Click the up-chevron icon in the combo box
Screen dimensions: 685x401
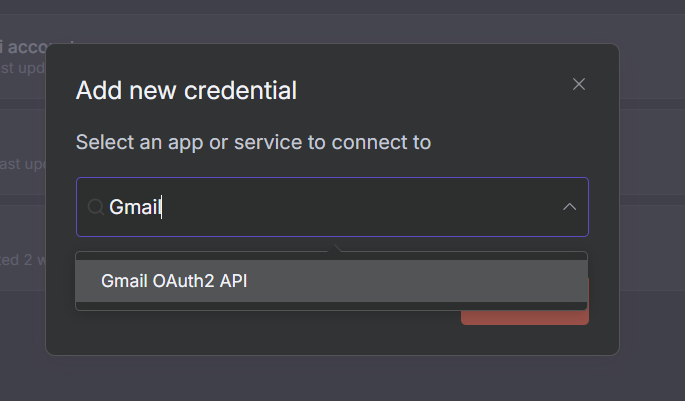point(569,207)
